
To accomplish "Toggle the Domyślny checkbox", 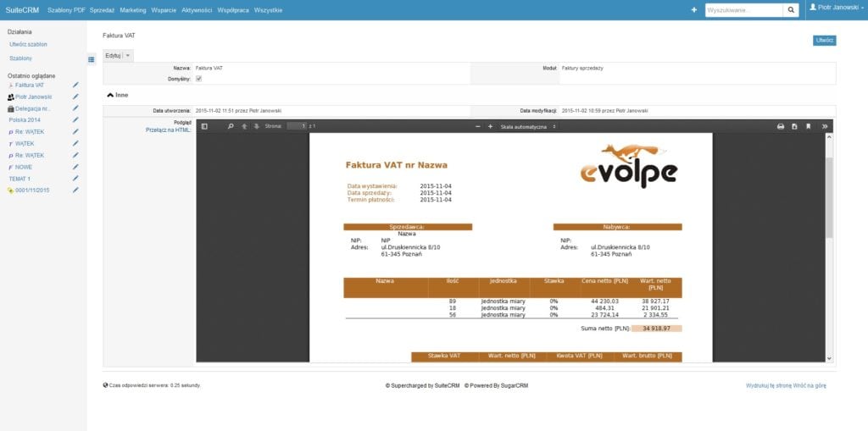I will (x=199, y=79).
